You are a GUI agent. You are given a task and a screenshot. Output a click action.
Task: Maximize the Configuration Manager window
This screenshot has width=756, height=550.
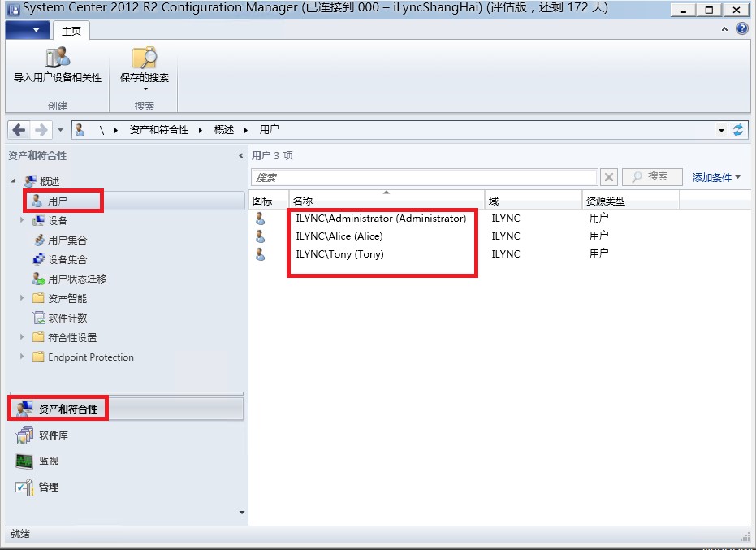[x=709, y=9]
